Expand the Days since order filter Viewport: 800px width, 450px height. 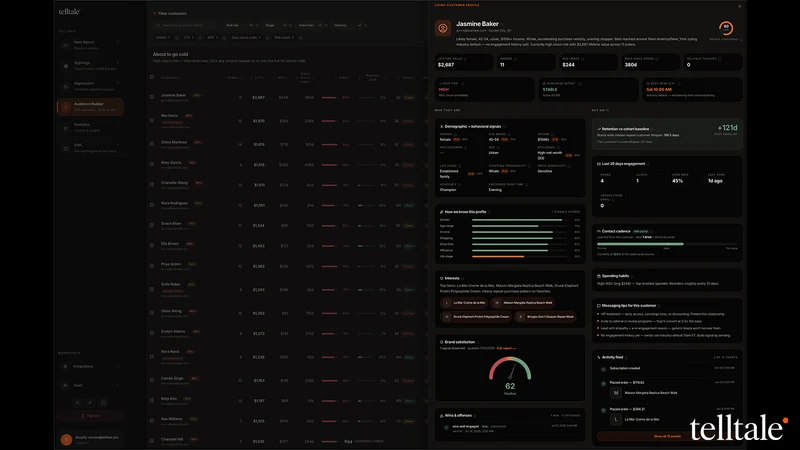click(246, 37)
